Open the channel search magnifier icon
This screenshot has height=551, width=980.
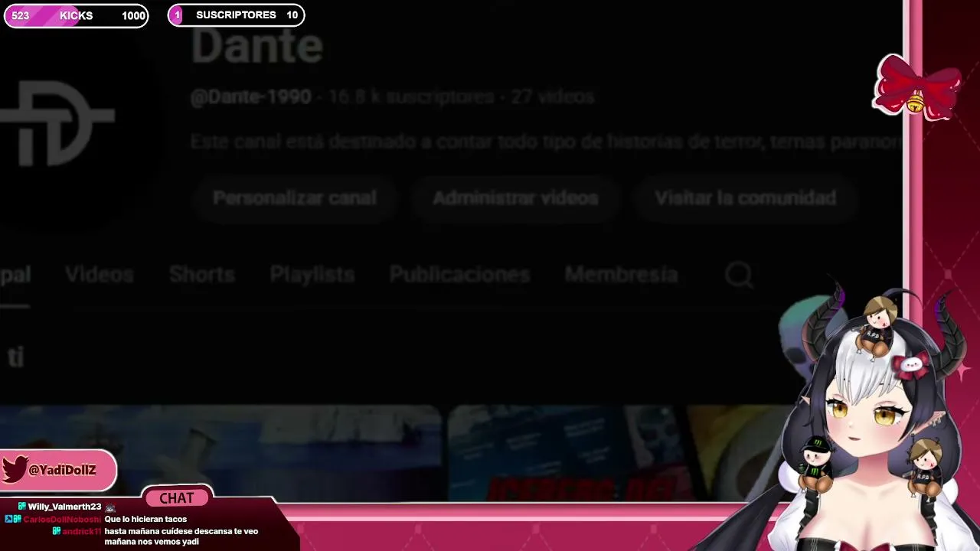tap(739, 275)
